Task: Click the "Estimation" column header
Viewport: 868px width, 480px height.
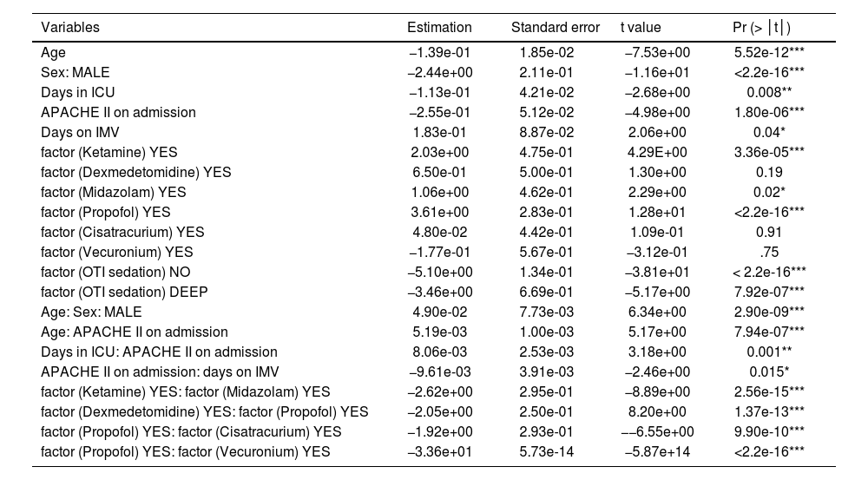Action: pos(439,27)
